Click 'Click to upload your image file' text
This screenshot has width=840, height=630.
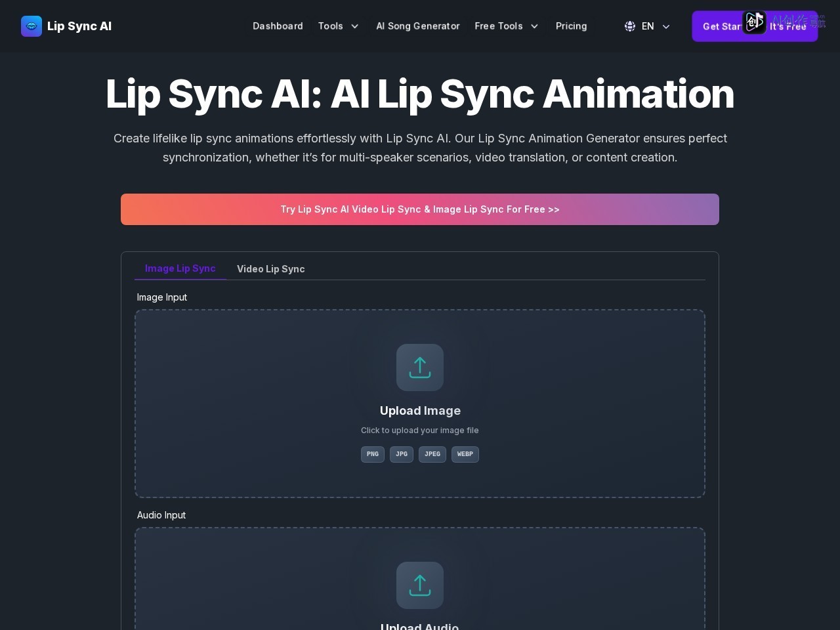(x=420, y=430)
